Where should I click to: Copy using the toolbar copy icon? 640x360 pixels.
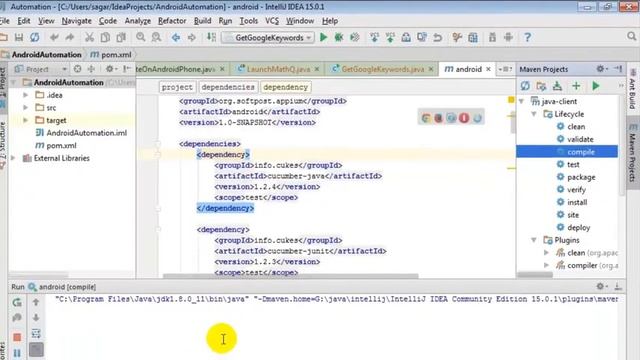click(x=105, y=38)
